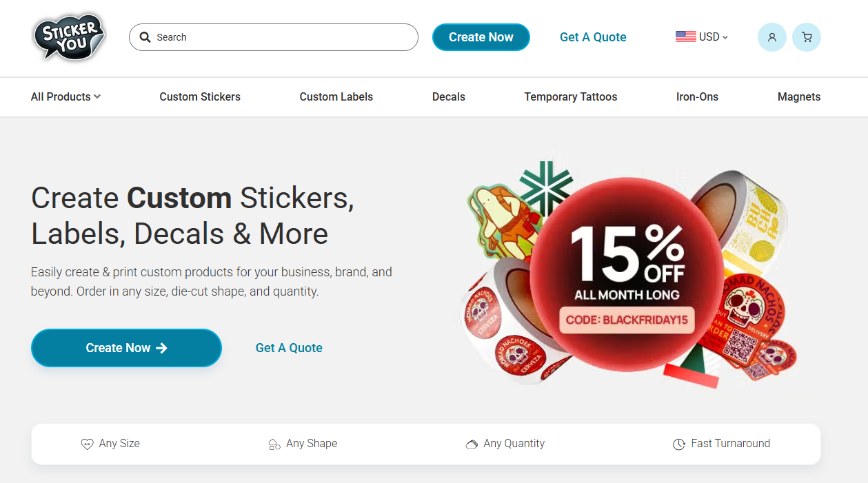Click the Any Quantity icon
Image resolution: width=868 pixels, height=483 pixels.
point(472,444)
